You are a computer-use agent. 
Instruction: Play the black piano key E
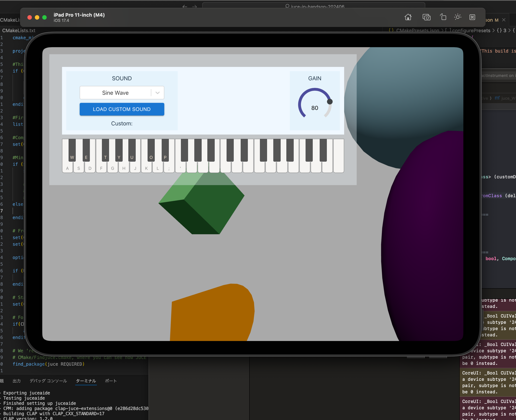(x=86, y=150)
